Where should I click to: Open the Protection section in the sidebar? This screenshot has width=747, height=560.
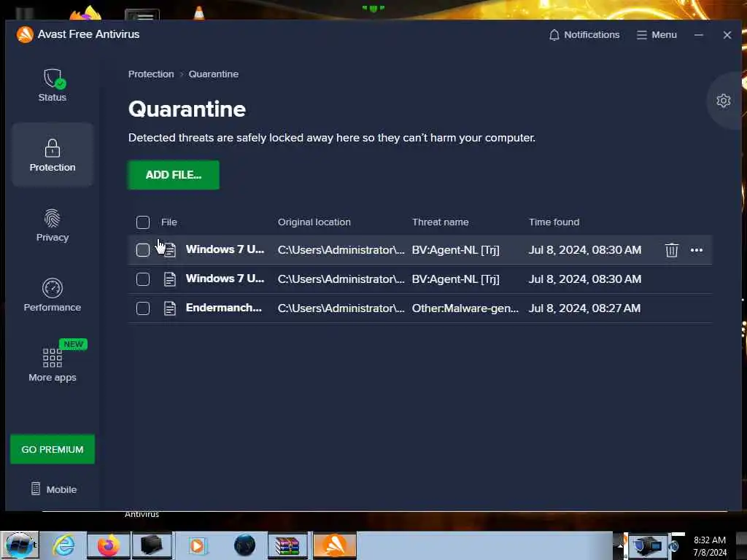[x=53, y=155]
